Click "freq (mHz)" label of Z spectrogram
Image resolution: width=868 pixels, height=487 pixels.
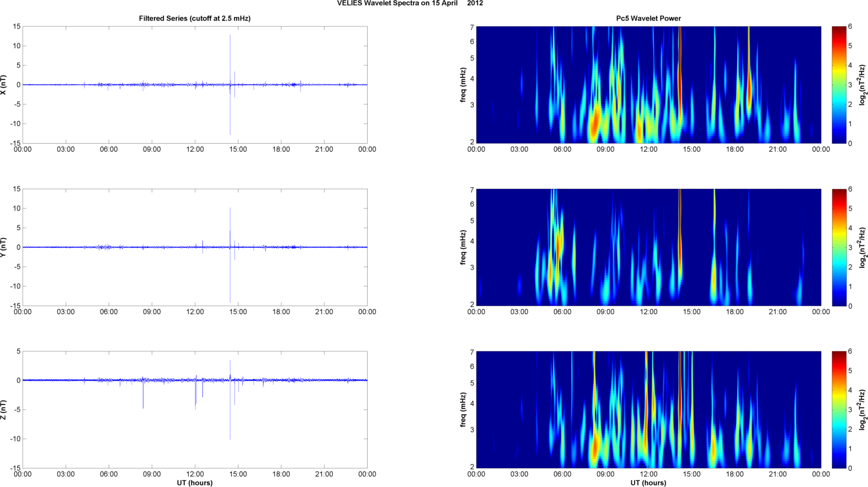click(463, 410)
